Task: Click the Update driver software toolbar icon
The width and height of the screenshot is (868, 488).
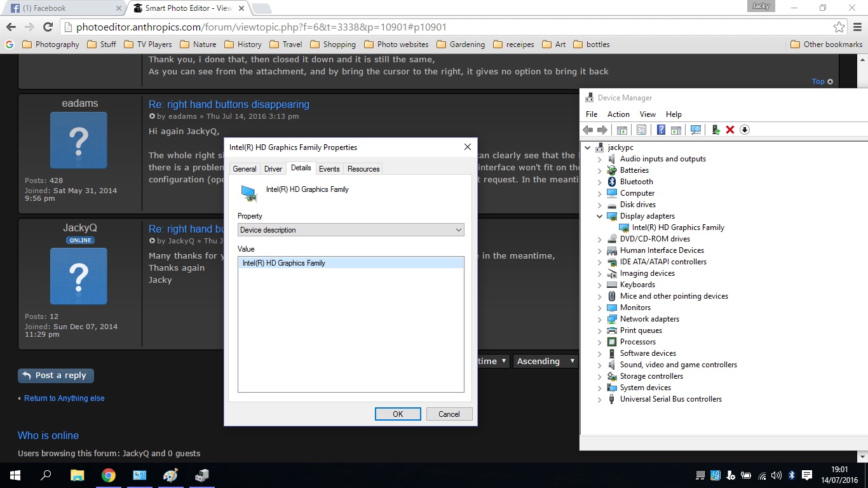Action: [715, 130]
